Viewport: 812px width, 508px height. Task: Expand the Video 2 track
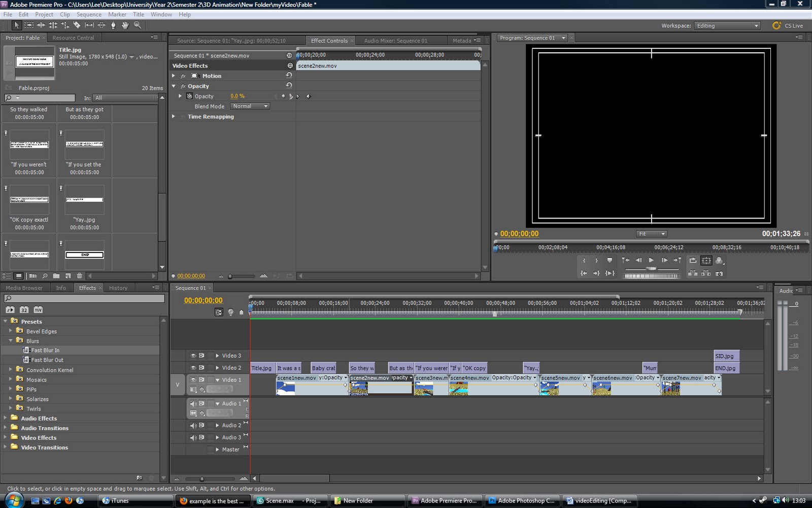pyautogui.click(x=217, y=368)
